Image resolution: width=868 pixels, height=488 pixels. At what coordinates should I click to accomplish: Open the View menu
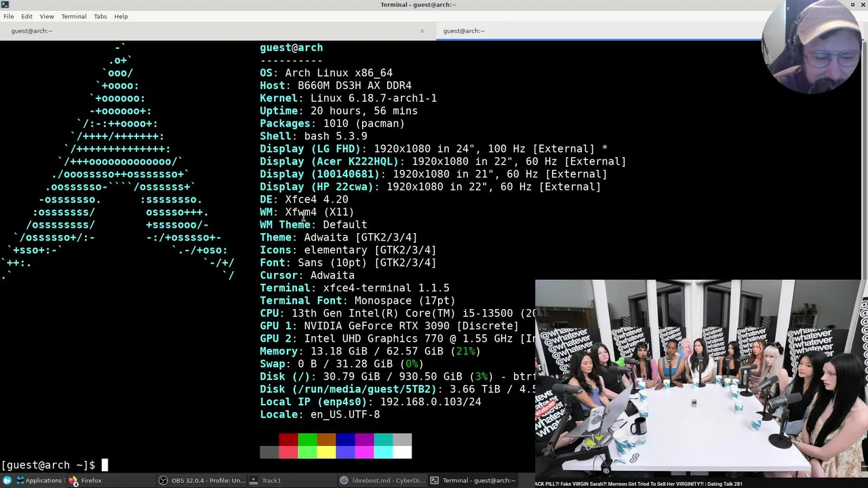coord(47,16)
